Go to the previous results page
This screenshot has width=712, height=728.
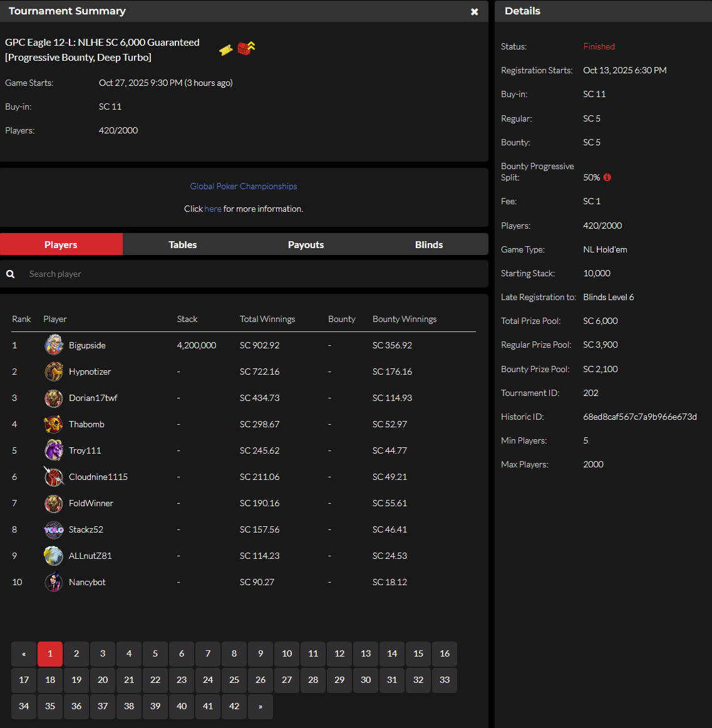24,653
